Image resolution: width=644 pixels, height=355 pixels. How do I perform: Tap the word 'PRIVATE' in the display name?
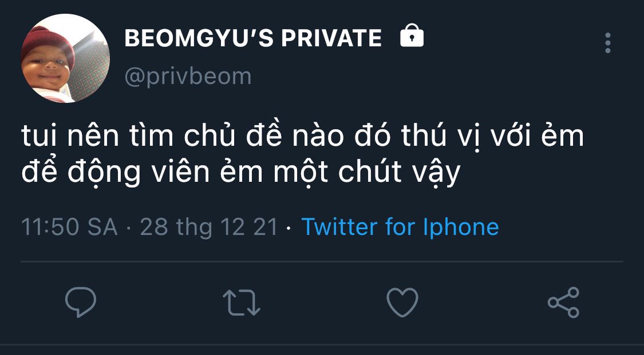point(331,38)
